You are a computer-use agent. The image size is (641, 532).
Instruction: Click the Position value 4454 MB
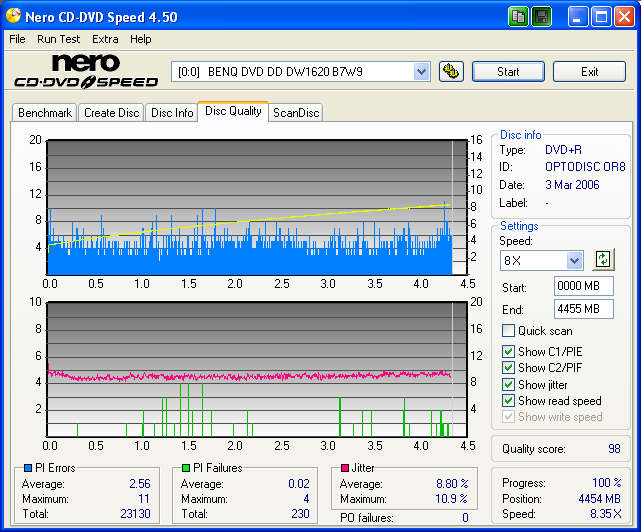(x=599, y=499)
